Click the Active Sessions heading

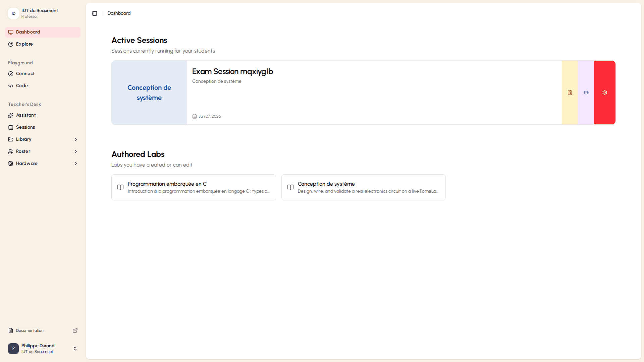tap(139, 40)
